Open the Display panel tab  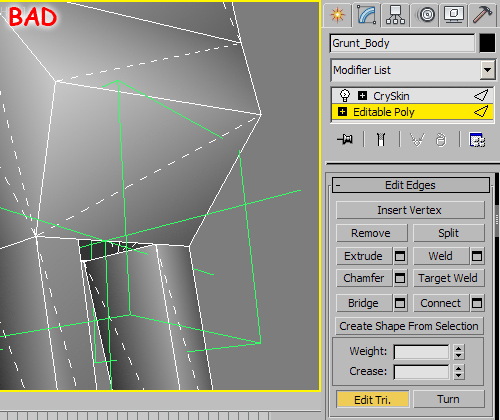click(x=454, y=15)
